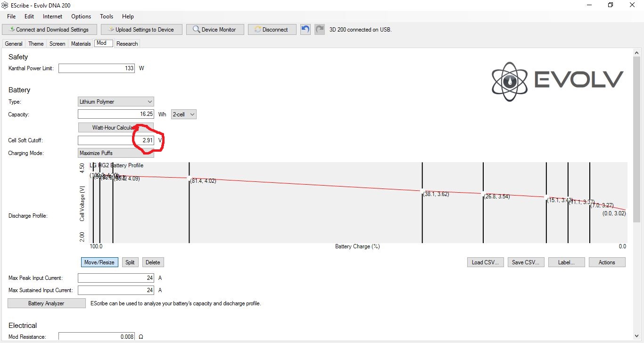Click the EScribe app icon in title bar
This screenshot has height=343, width=644.
point(5,5)
